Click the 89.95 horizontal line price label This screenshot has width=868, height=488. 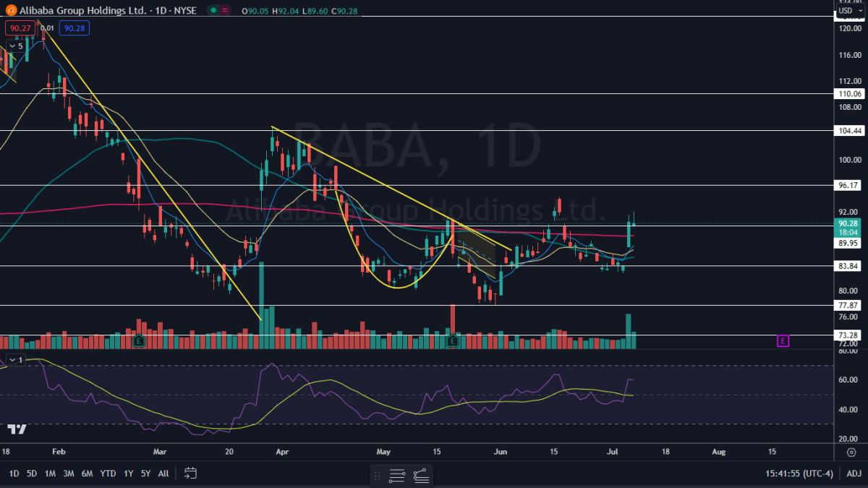coord(848,244)
